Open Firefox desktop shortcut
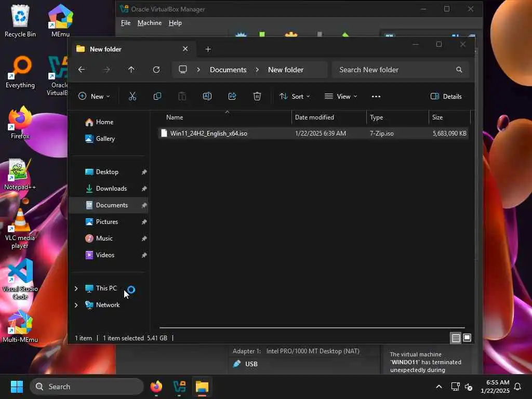This screenshot has width=532, height=399. click(20, 123)
